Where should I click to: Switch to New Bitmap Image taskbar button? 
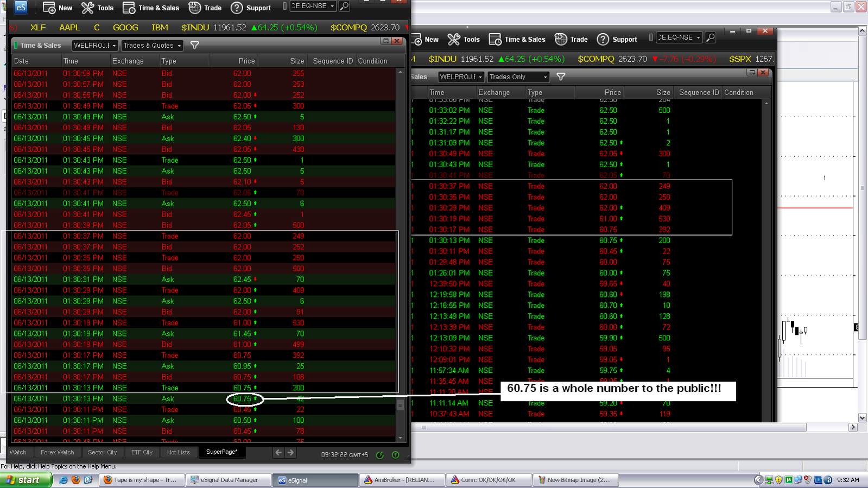[575, 480]
